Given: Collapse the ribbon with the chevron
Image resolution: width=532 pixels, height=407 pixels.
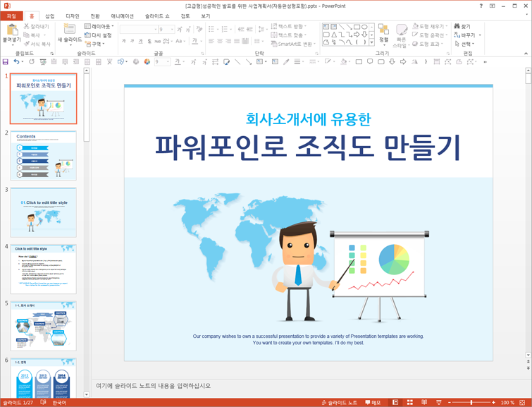Looking at the screenshot, I should (x=526, y=54).
